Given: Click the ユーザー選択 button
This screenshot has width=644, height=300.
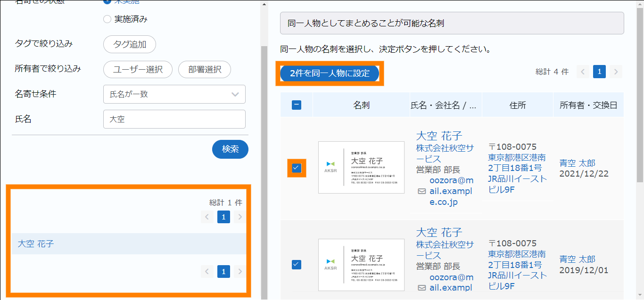Looking at the screenshot, I should (x=138, y=69).
